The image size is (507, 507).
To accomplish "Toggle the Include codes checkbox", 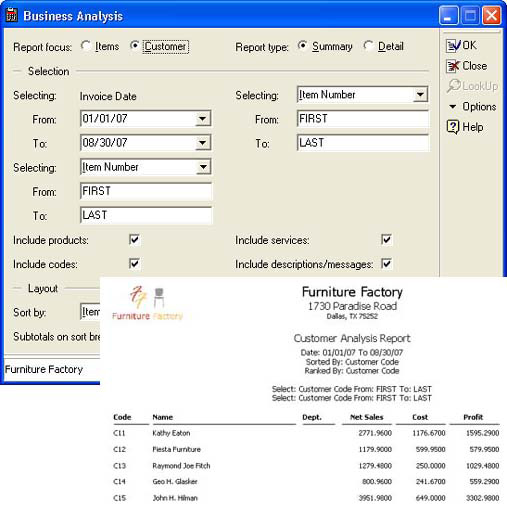I will click(134, 264).
